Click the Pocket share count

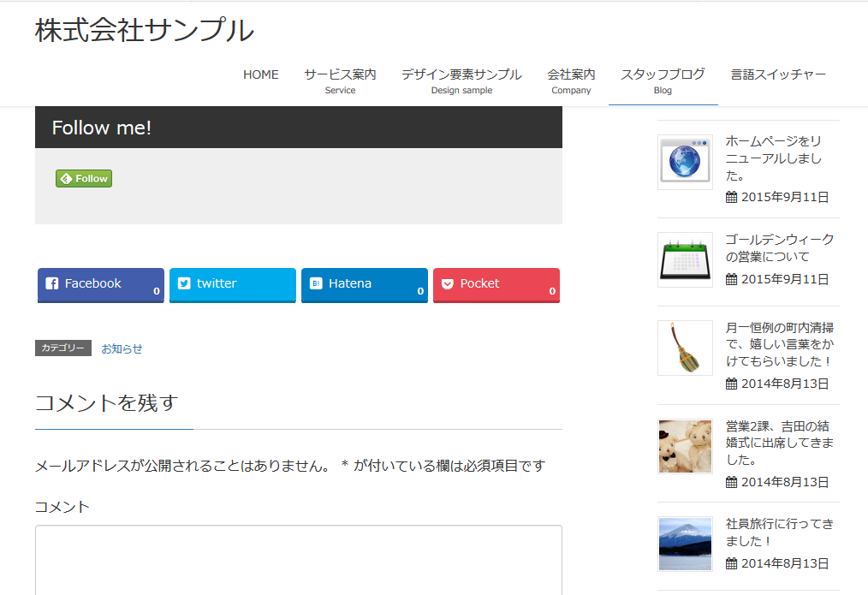552,291
